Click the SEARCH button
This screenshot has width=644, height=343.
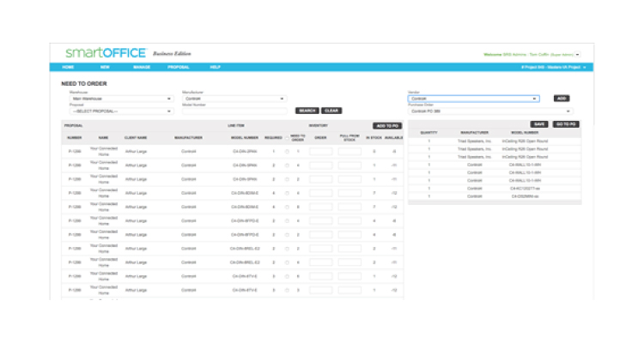(x=307, y=111)
